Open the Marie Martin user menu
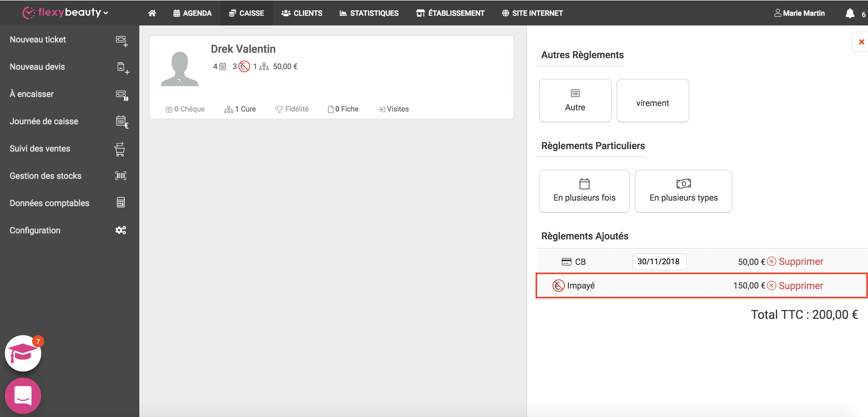Image resolution: width=868 pixels, height=417 pixels. coord(799,13)
